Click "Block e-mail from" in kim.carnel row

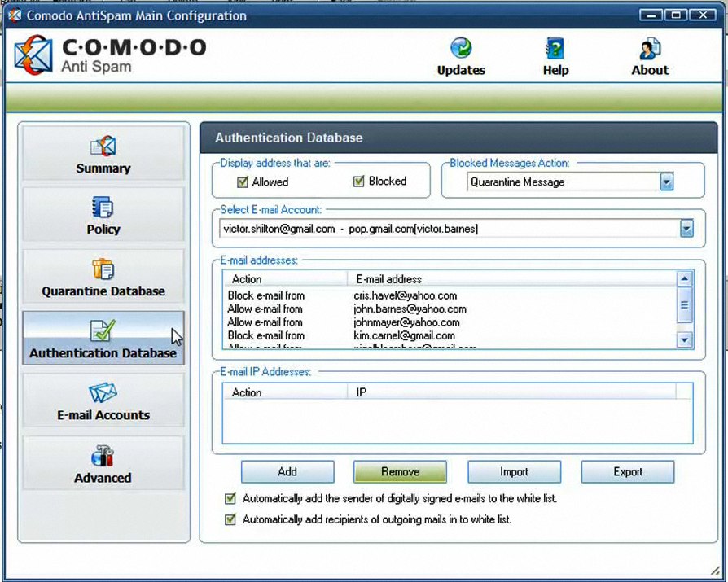pos(266,335)
